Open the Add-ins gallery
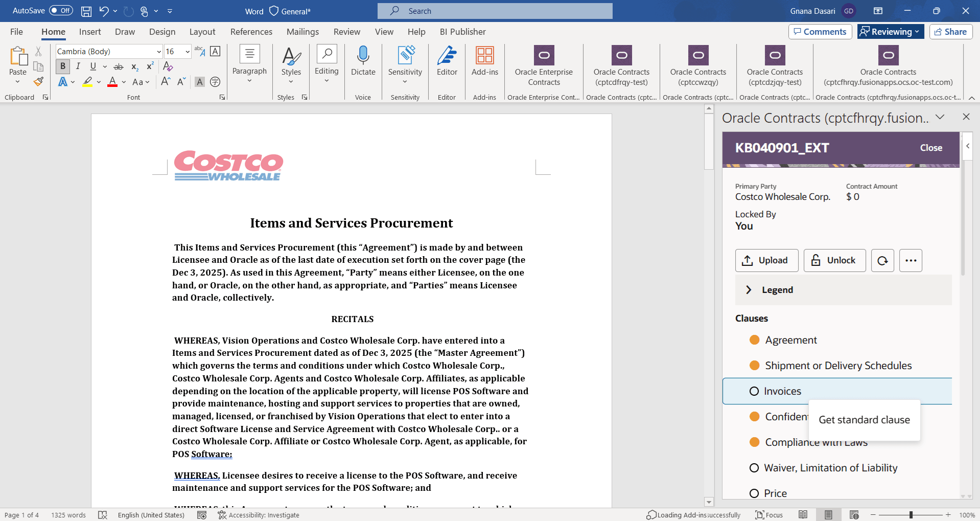The width and height of the screenshot is (980, 521). click(485, 61)
